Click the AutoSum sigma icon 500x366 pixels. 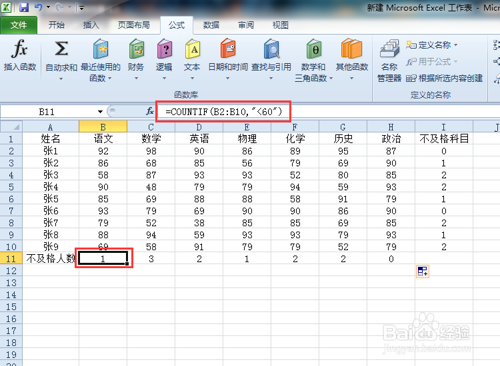[61, 49]
